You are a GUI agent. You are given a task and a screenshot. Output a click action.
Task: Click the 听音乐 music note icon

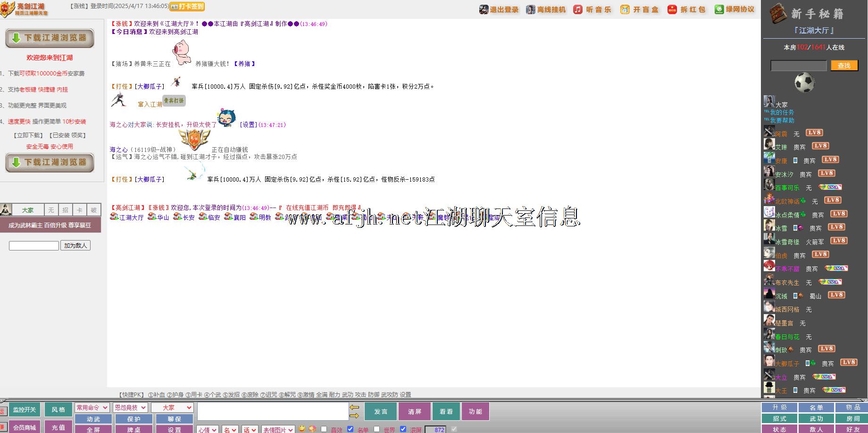click(578, 9)
